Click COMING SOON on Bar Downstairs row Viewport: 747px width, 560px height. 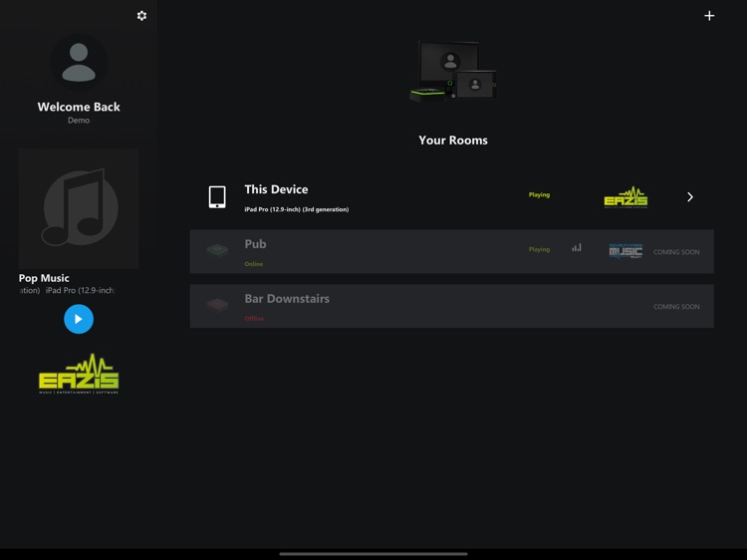click(676, 307)
